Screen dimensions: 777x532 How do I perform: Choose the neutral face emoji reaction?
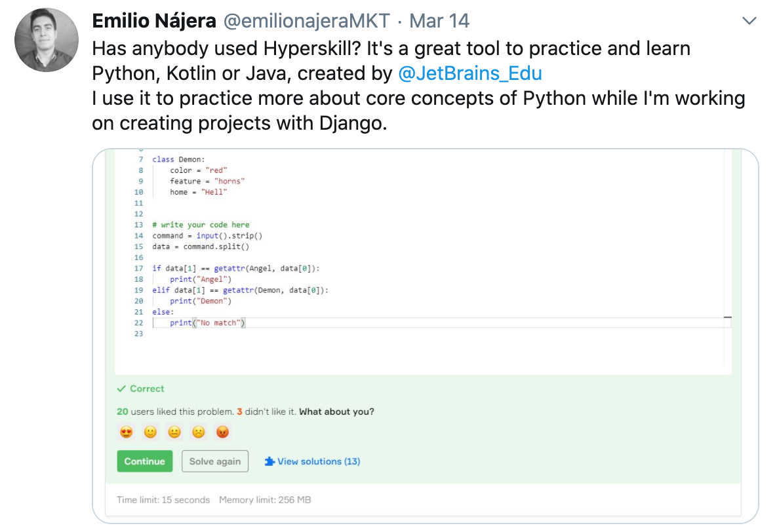(x=174, y=432)
